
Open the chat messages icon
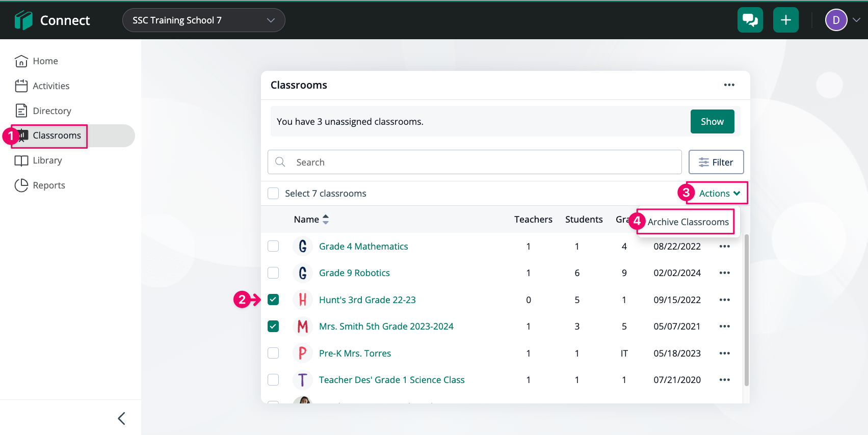pyautogui.click(x=750, y=20)
